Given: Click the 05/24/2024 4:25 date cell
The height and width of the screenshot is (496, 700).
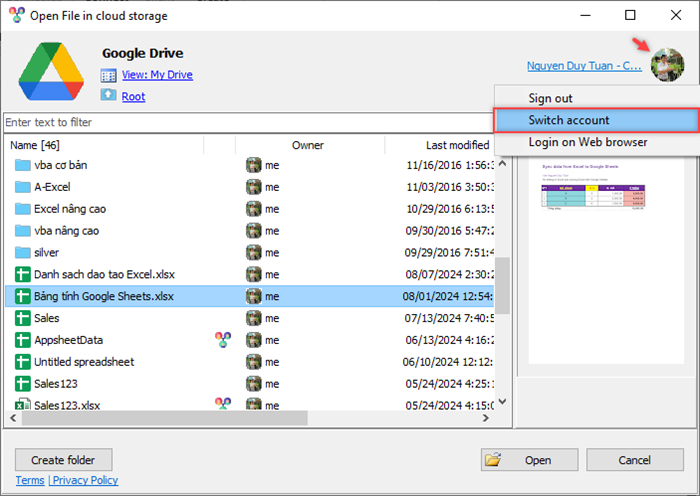Looking at the screenshot, I should coord(450,383).
